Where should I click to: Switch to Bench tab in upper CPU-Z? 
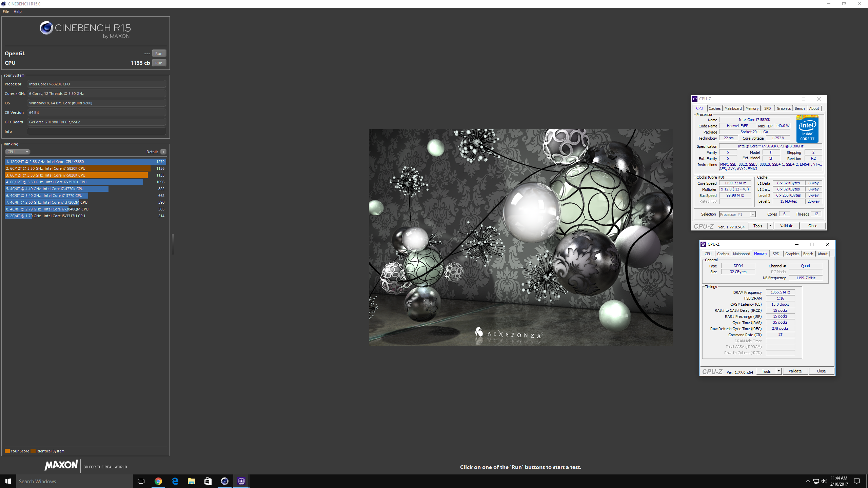pos(800,108)
